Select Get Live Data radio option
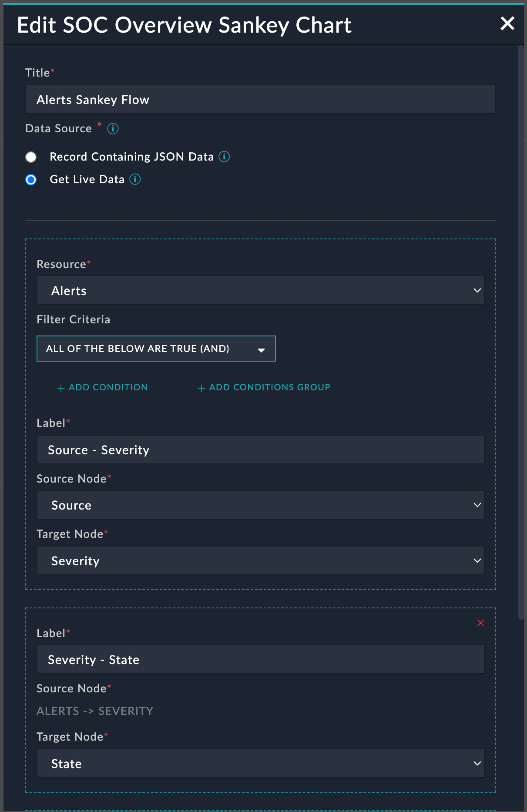The image size is (527, 812). pyautogui.click(x=31, y=180)
